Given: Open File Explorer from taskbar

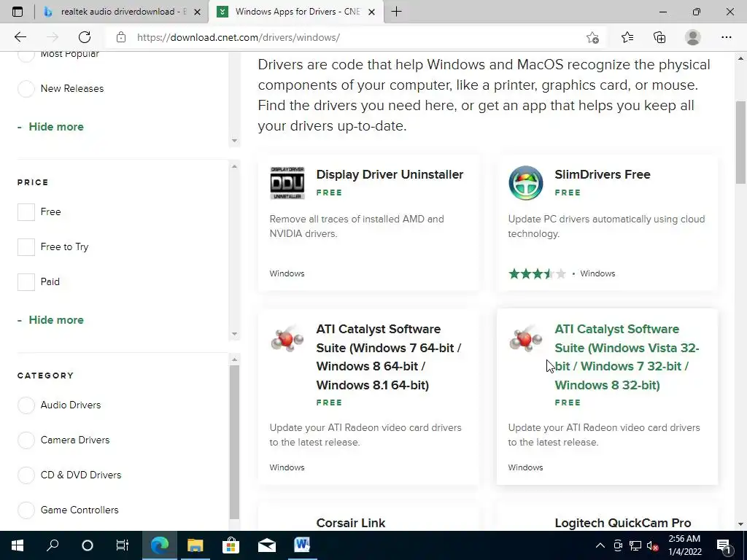Looking at the screenshot, I should (195, 545).
